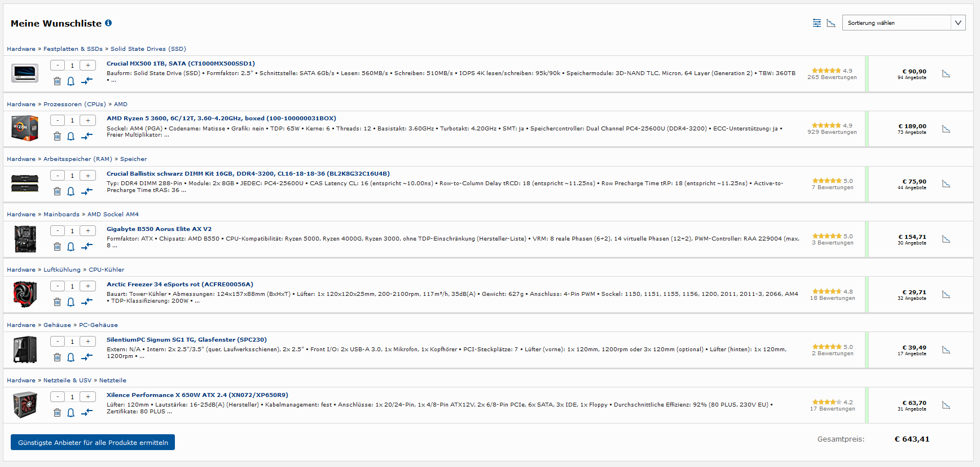Click Crucial MX500 product thumbnail
This screenshot has width=980, height=467.
pos(25,73)
